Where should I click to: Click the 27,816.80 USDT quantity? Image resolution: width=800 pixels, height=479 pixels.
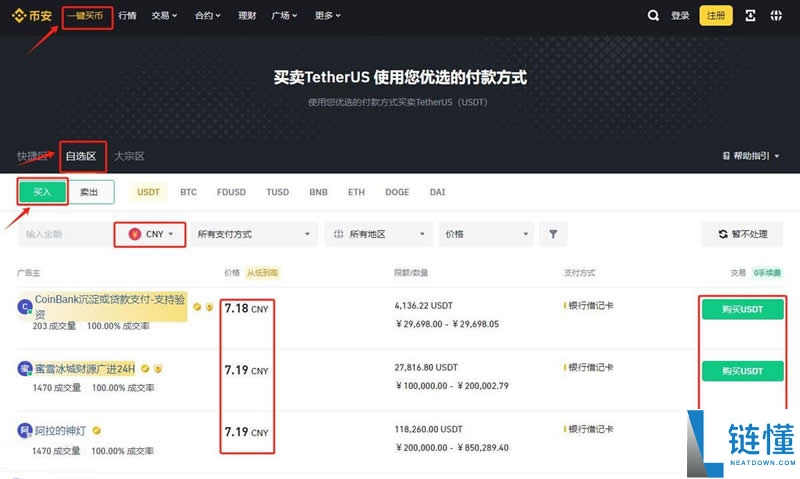pyautogui.click(x=426, y=367)
